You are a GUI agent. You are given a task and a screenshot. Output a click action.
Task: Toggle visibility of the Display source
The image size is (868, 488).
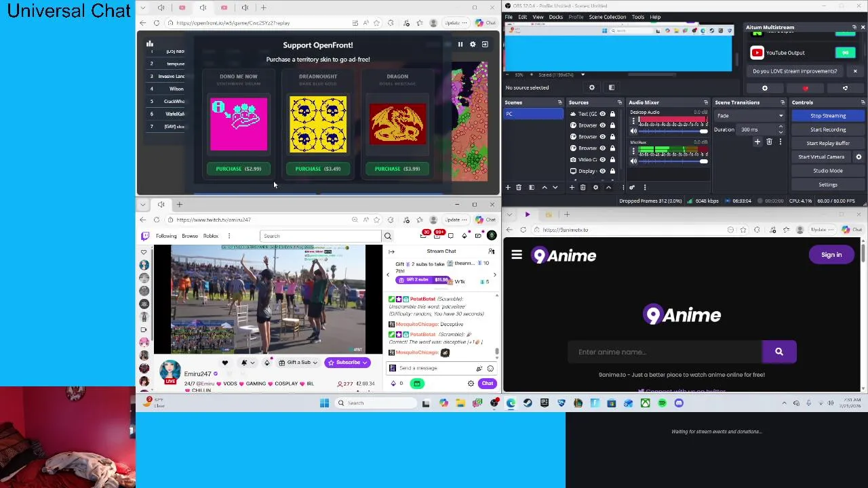pos(602,171)
